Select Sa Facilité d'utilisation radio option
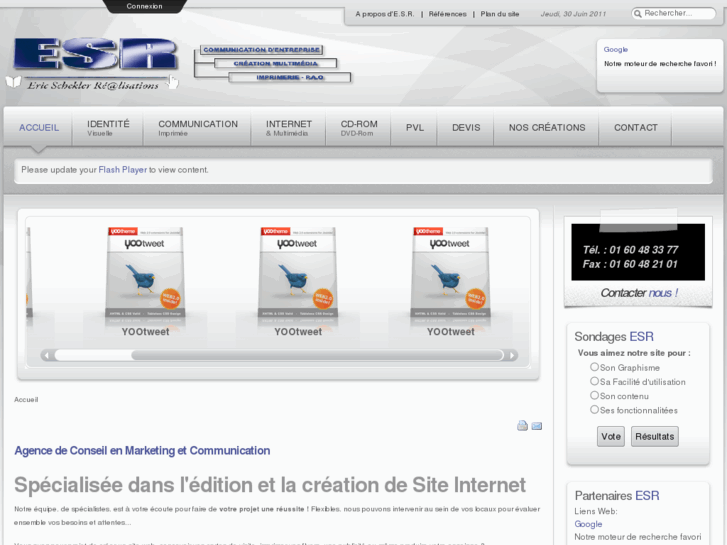Viewport: 727px width, 545px height. point(594,381)
